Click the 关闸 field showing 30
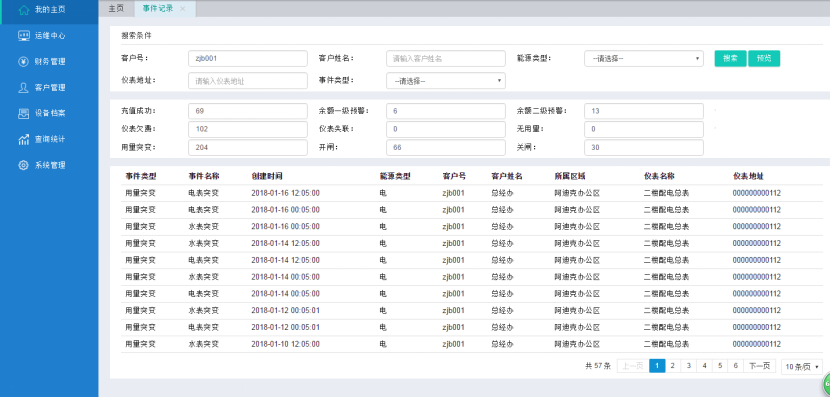Image resolution: width=830 pixels, height=397 pixels. click(644, 147)
